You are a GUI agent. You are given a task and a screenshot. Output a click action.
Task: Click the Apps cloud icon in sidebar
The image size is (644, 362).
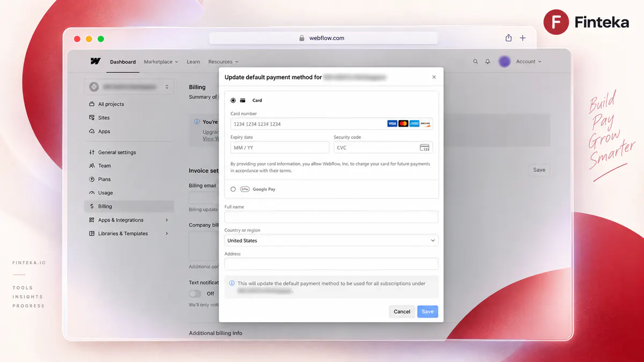point(92,131)
